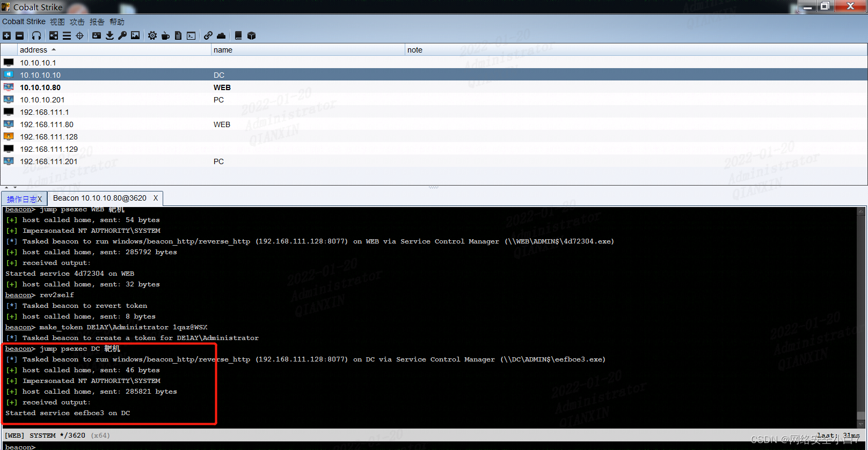Show target table via crosshair icon

(80, 36)
